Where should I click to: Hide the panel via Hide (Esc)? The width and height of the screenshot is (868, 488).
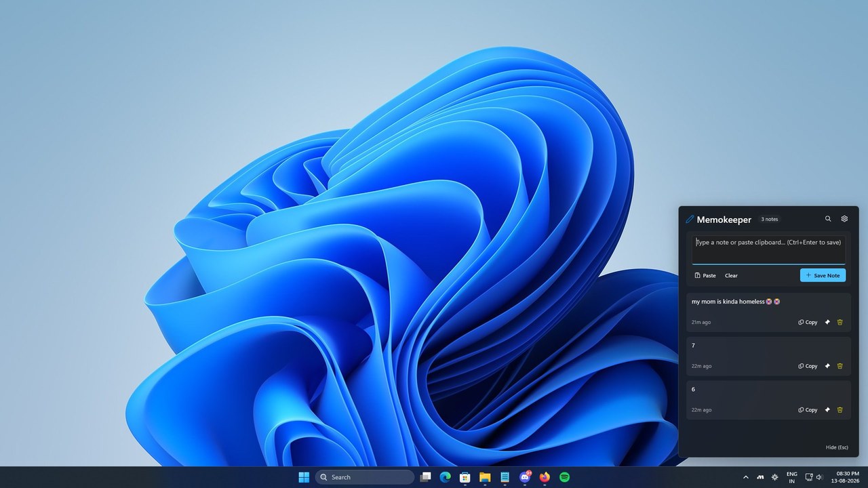pos(837,447)
